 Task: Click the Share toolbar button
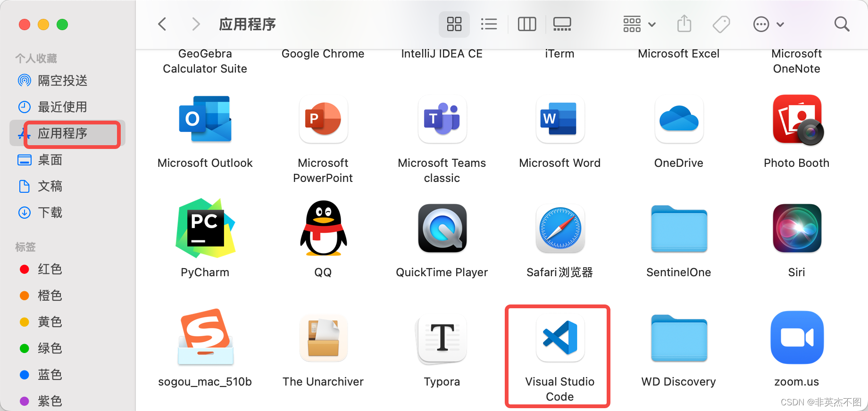click(x=684, y=24)
